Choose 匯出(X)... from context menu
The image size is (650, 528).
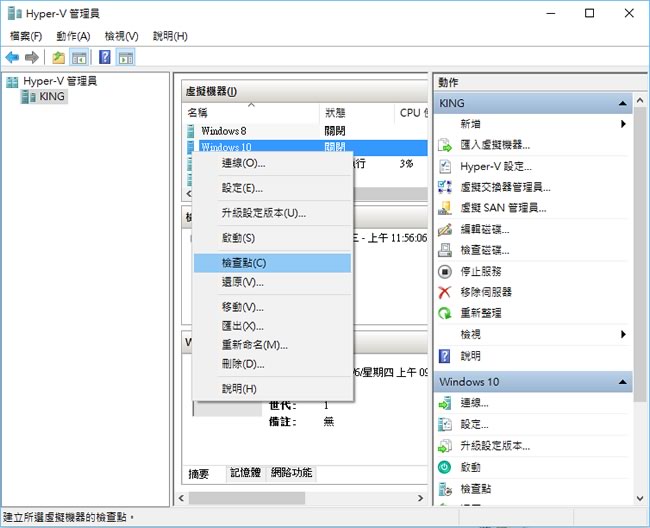pyautogui.click(x=272, y=326)
